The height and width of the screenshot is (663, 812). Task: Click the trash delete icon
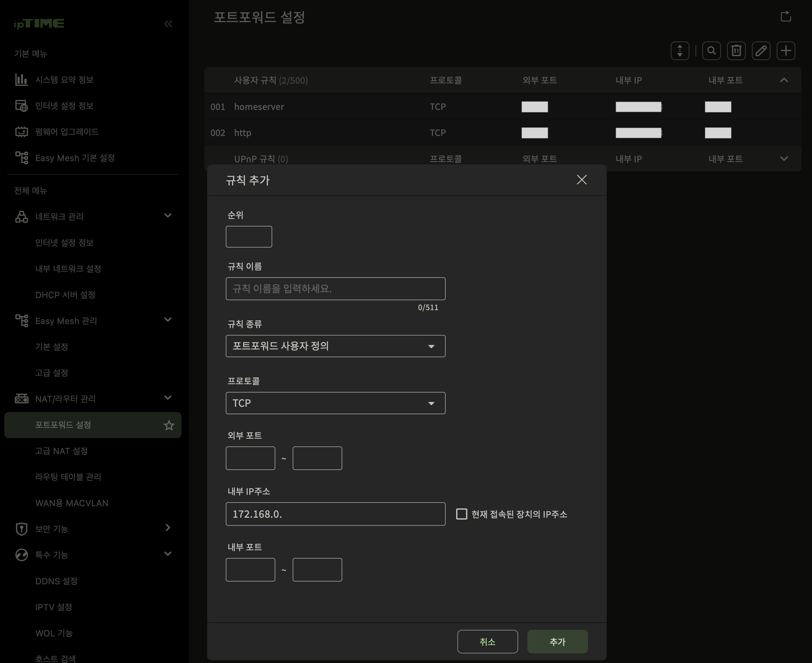point(736,51)
